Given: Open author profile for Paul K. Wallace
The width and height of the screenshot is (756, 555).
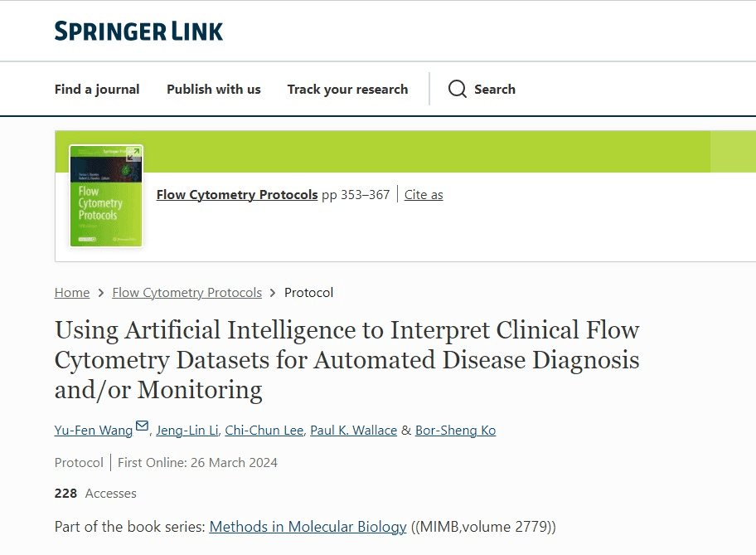Looking at the screenshot, I should [x=352, y=430].
